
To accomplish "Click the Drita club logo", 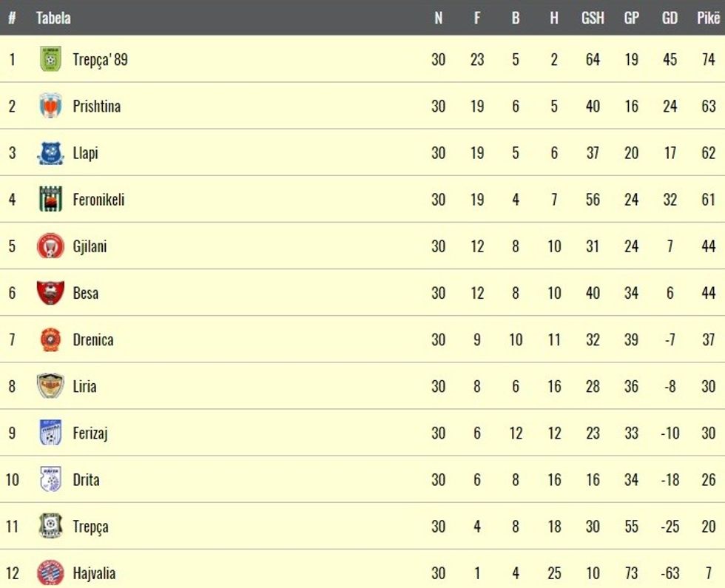I will click(x=50, y=479).
